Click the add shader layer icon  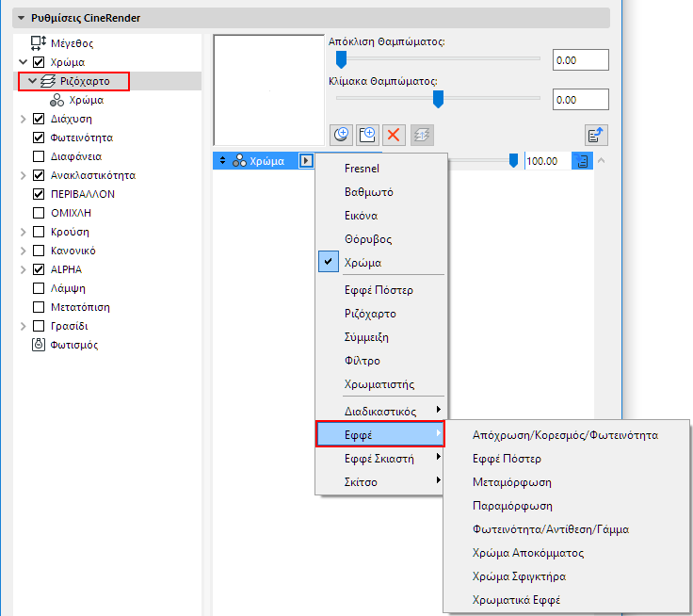pyautogui.click(x=341, y=135)
